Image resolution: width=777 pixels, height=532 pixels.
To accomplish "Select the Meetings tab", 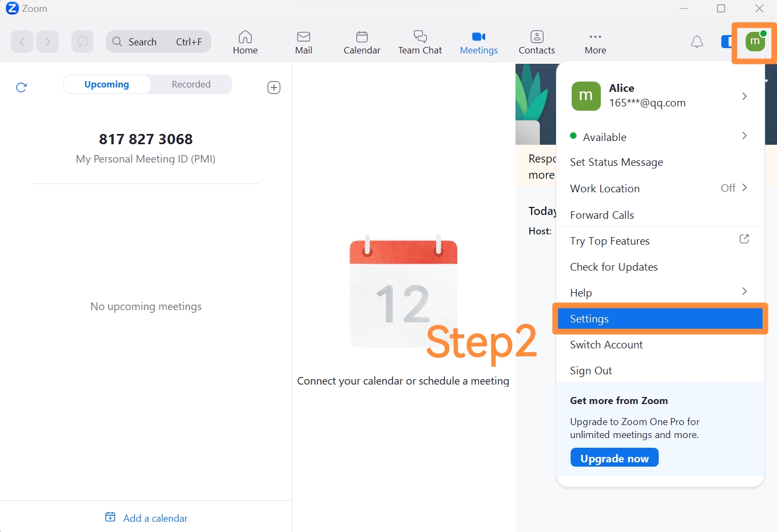I will [x=479, y=43].
